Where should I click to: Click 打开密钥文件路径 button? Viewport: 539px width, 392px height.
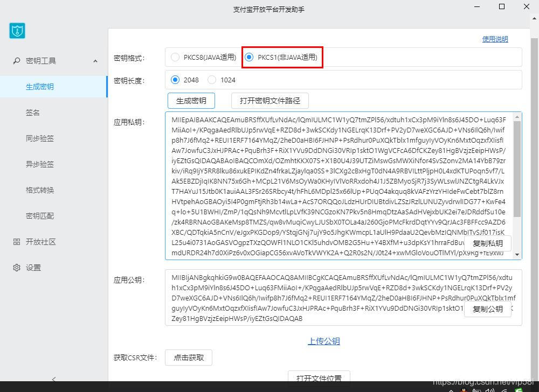pyautogui.click(x=270, y=101)
